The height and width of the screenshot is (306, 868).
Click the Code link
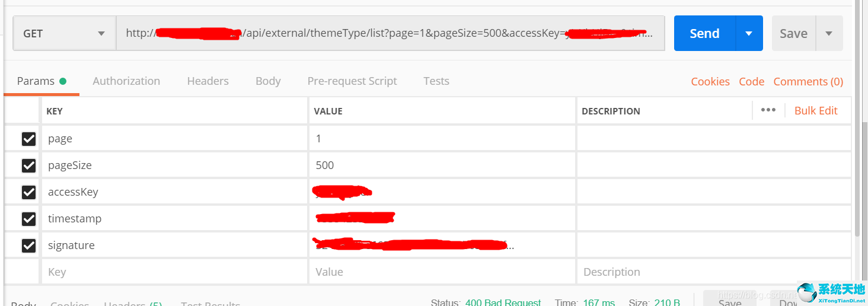click(751, 82)
